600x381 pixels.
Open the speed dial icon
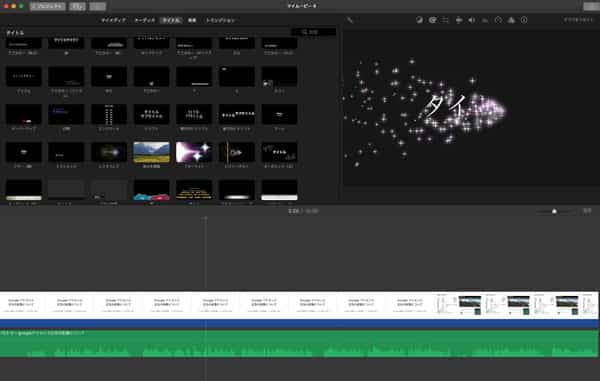(498, 20)
